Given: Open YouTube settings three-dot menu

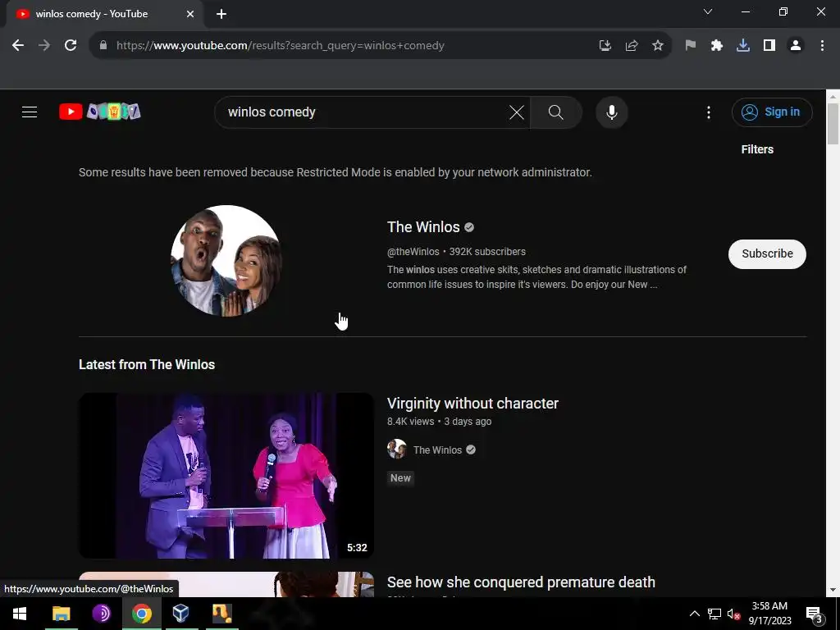Looking at the screenshot, I should pos(709,112).
